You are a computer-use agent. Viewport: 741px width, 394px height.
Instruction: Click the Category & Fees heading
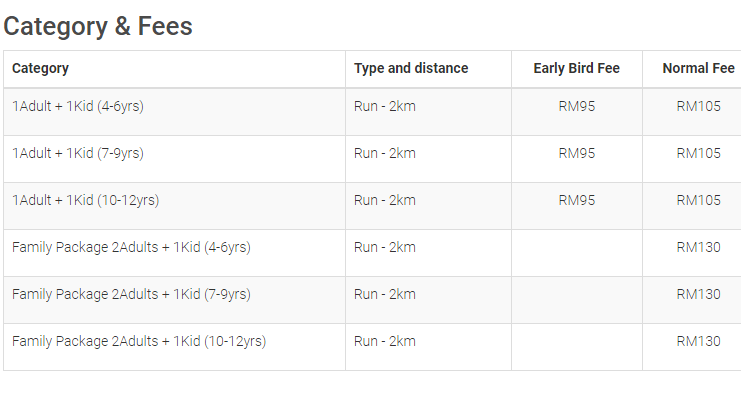tap(98, 26)
